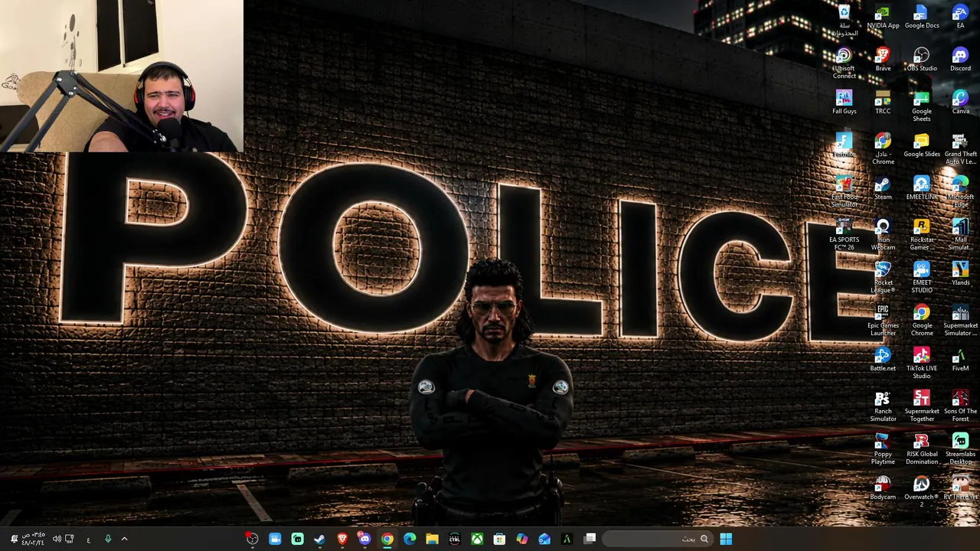This screenshot has height=551, width=980.
Task: Click the Mall Simulator desktop shortcut
Action: point(960,235)
